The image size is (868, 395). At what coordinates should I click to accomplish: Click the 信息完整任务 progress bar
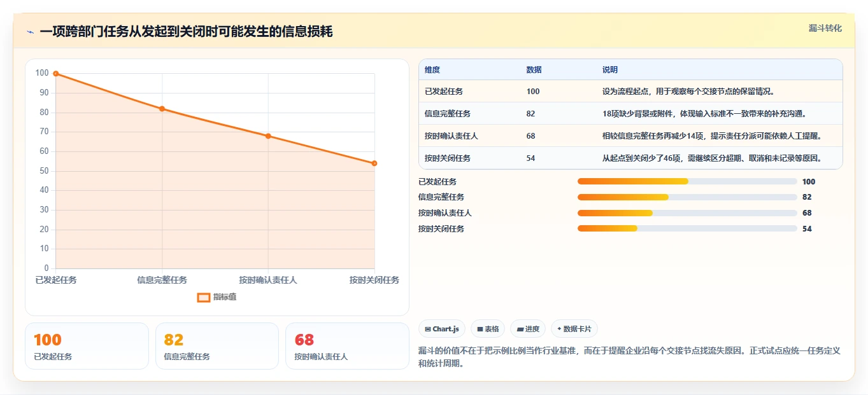pos(687,197)
